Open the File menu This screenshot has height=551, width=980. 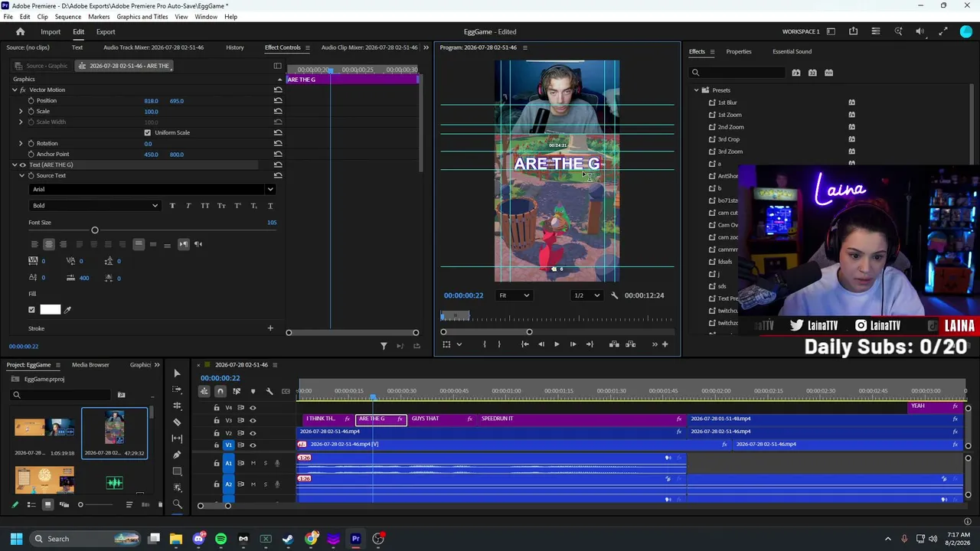pos(8,17)
